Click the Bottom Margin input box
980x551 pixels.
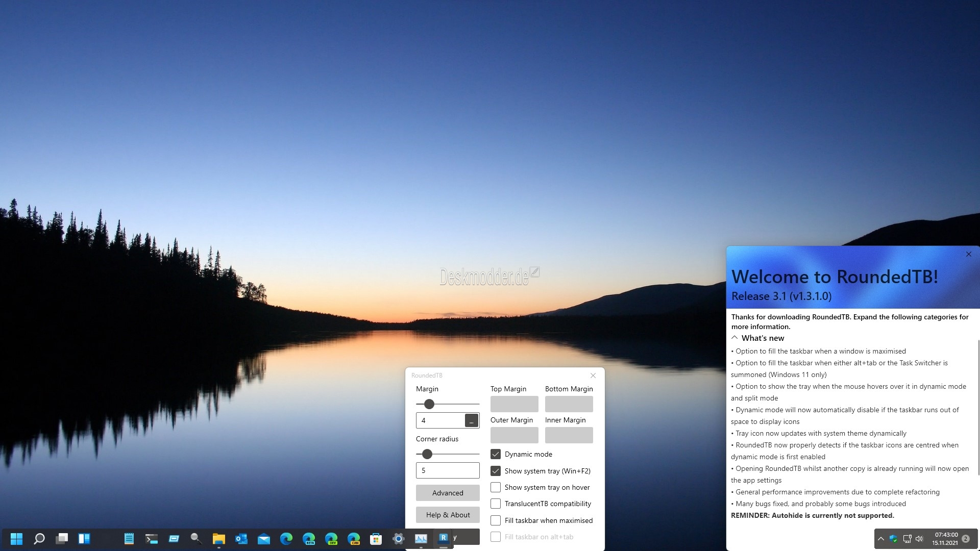569,404
